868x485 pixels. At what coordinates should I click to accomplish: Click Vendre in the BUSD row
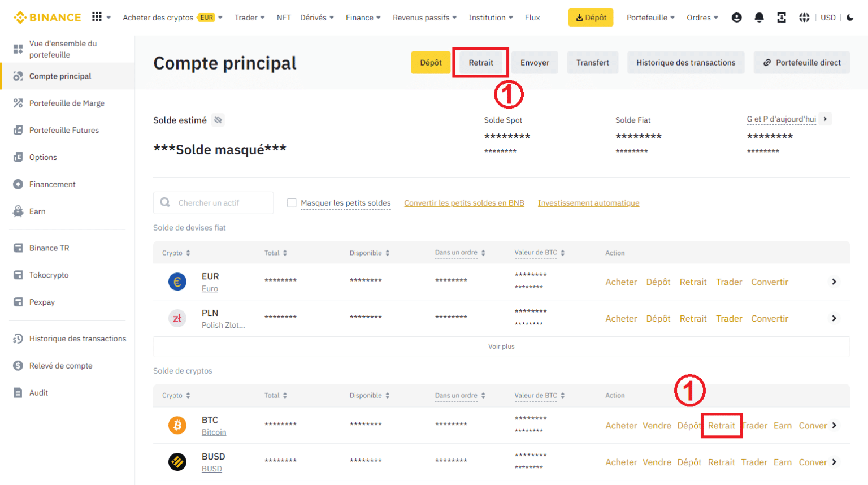click(x=657, y=462)
